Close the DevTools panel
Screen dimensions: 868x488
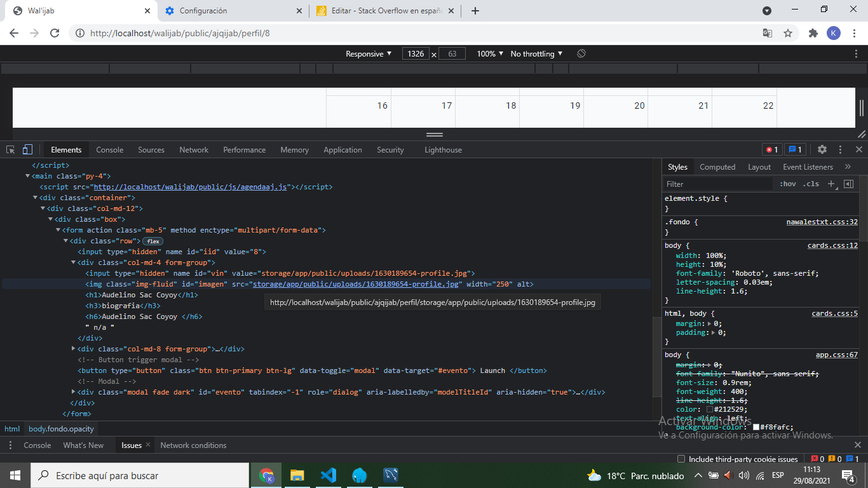pyautogui.click(x=858, y=149)
